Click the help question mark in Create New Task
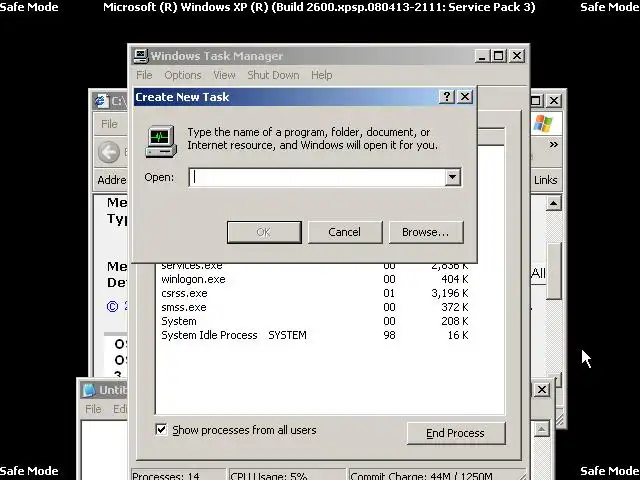The height and width of the screenshot is (480, 640). [447, 97]
